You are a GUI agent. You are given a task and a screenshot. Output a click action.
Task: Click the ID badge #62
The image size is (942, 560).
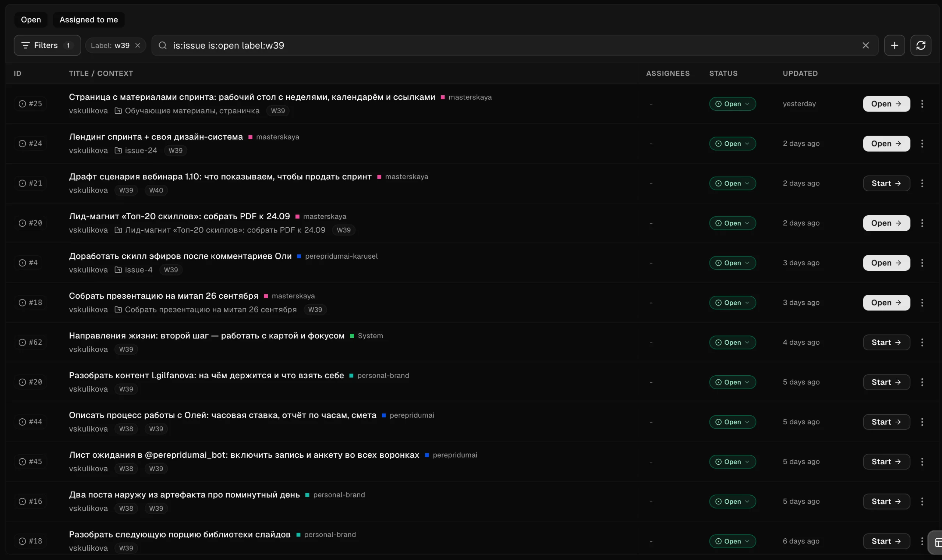coord(31,342)
